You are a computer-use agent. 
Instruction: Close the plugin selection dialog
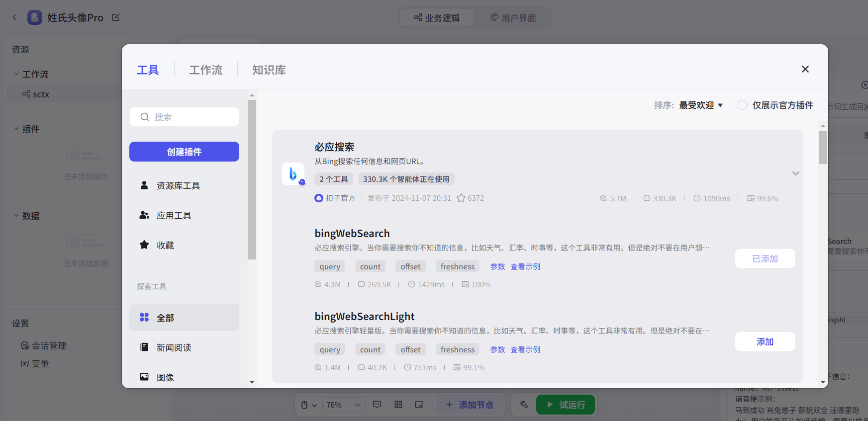[x=805, y=69]
